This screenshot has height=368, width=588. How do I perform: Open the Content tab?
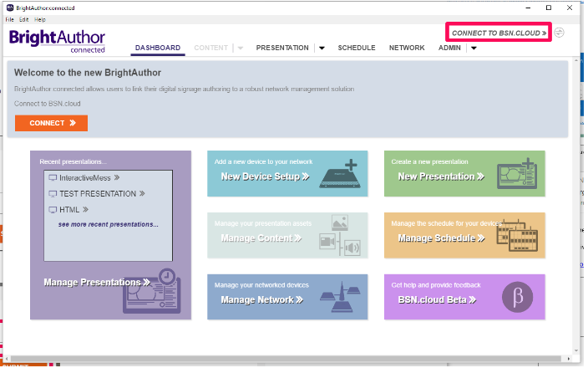pos(210,48)
